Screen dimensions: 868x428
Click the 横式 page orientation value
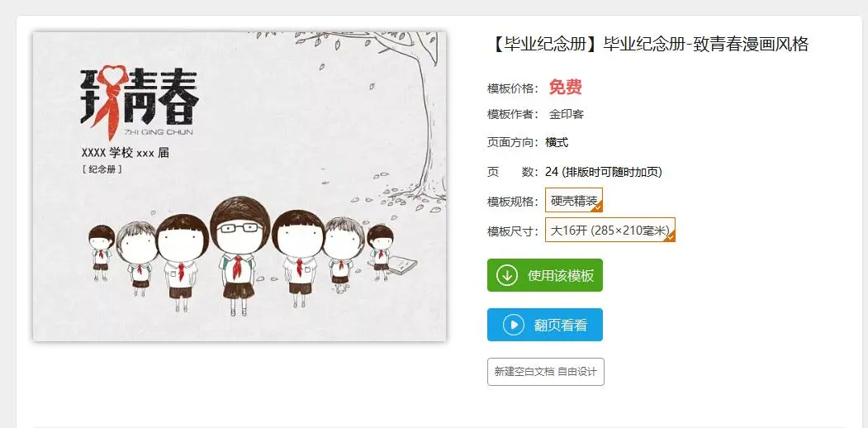(x=557, y=143)
